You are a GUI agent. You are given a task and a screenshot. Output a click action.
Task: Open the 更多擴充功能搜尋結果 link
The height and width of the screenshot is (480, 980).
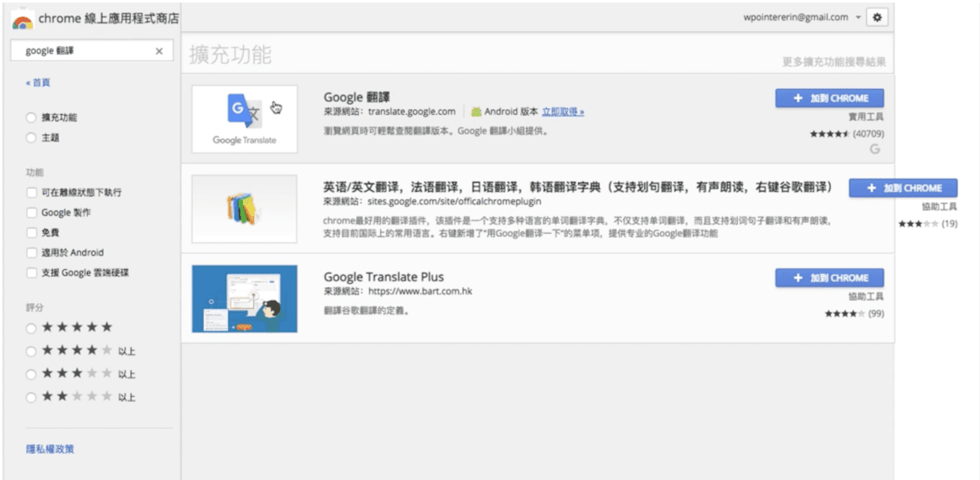coord(833,62)
